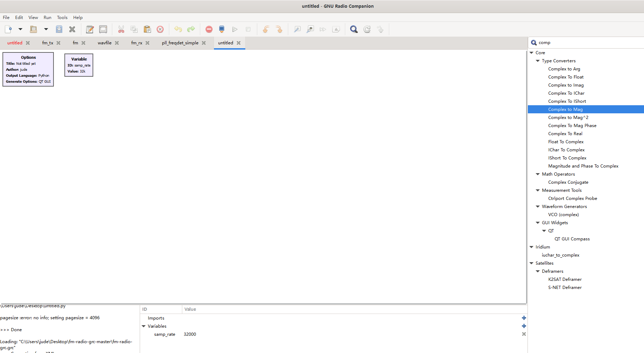This screenshot has height=353, width=644.
Task: Open the hierarchical block source icon
Action: click(x=380, y=29)
